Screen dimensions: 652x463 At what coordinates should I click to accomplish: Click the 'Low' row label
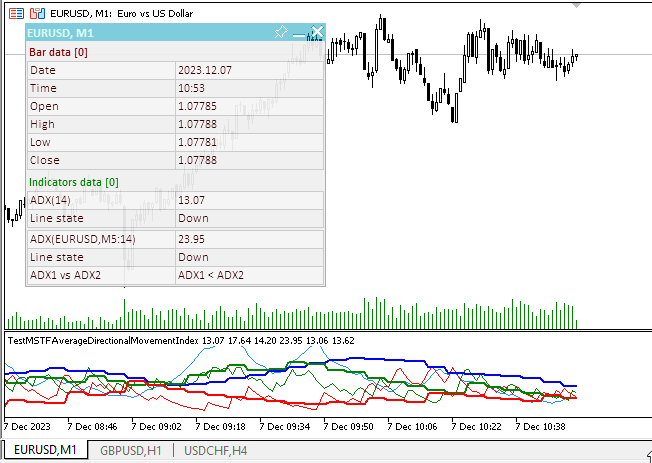(x=40, y=142)
